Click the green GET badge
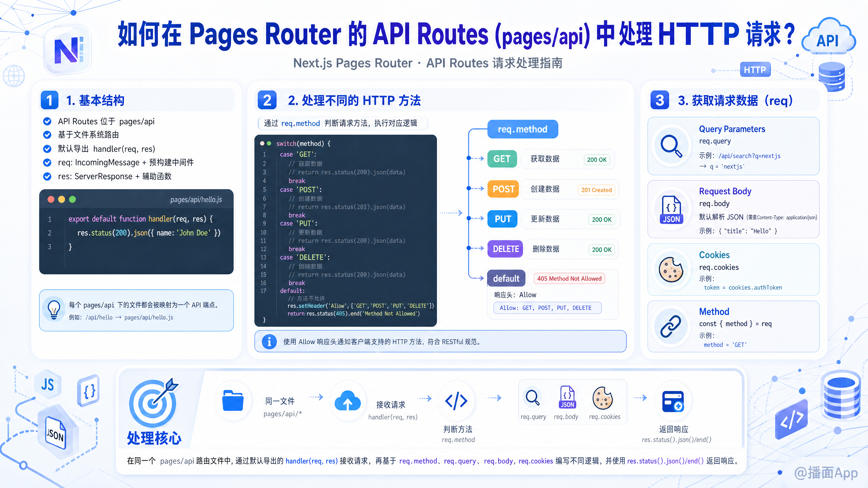The height and width of the screenshot is (488, 868). pos(502,159)
